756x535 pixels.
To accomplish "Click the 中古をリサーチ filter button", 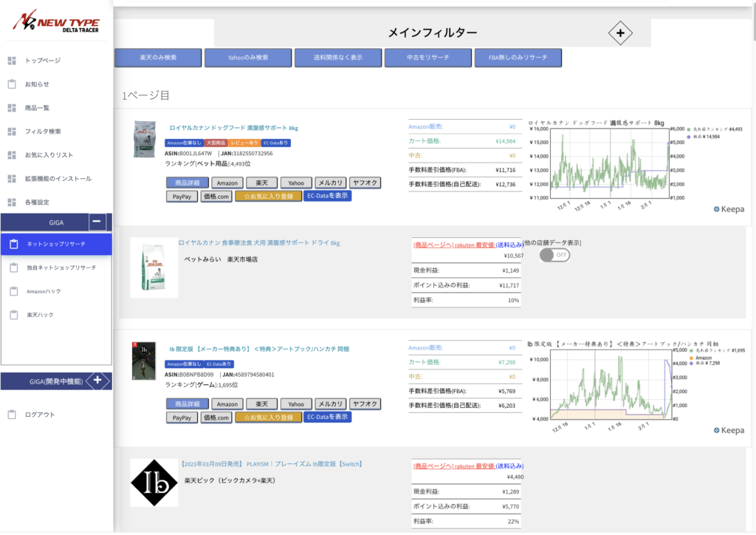I will point(428,58).
